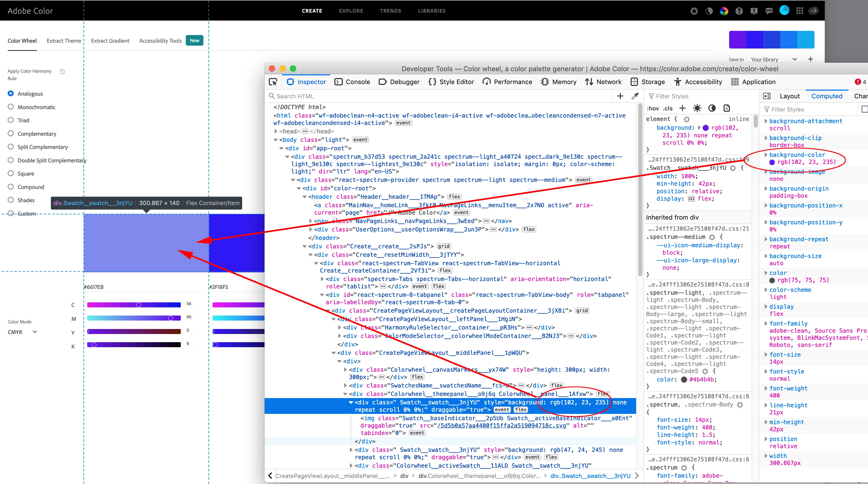The width and height of the screenshot is (868, 484).
Task: Click the Adobe apps grid icon
Action: coord(799,11)
